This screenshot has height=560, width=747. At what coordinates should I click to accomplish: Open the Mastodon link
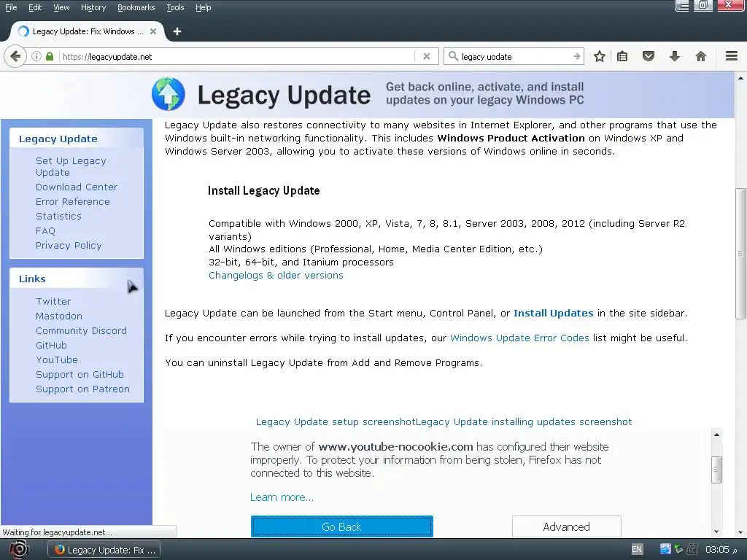click(x=59, y=316)
